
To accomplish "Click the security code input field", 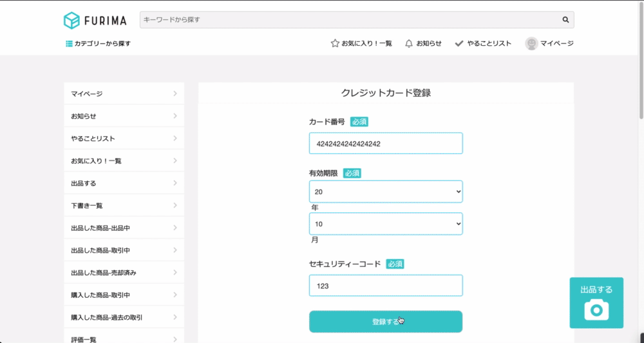I will (x=386, y=286).
